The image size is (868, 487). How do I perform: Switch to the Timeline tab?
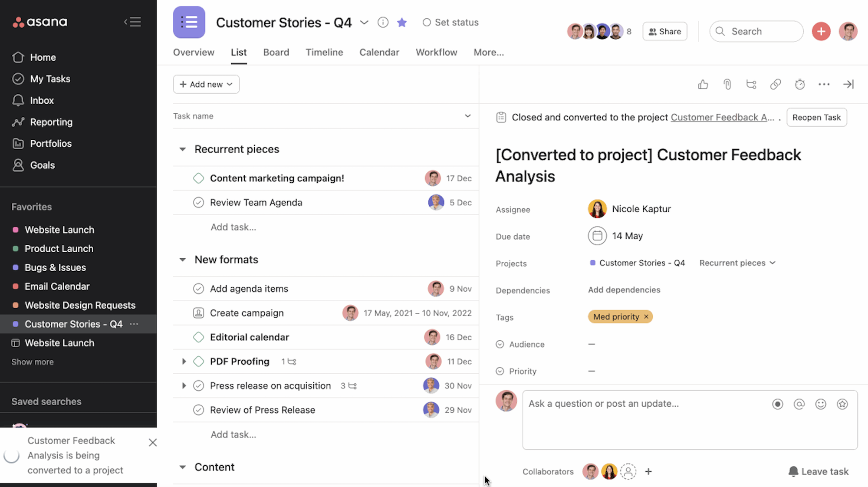(x=324, y=53)
